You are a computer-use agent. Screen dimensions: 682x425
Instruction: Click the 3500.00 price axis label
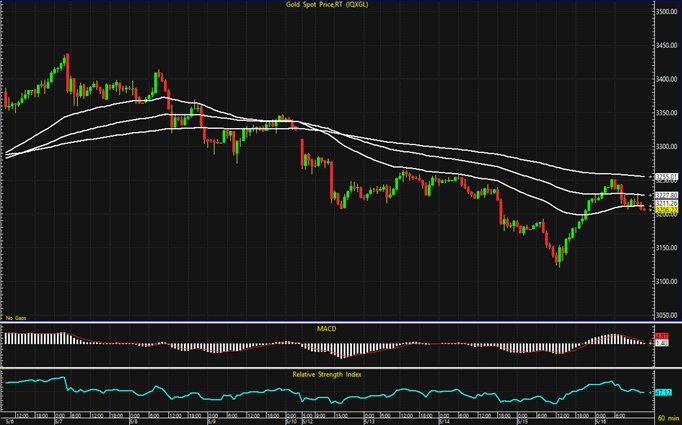[x=667, y=12]
